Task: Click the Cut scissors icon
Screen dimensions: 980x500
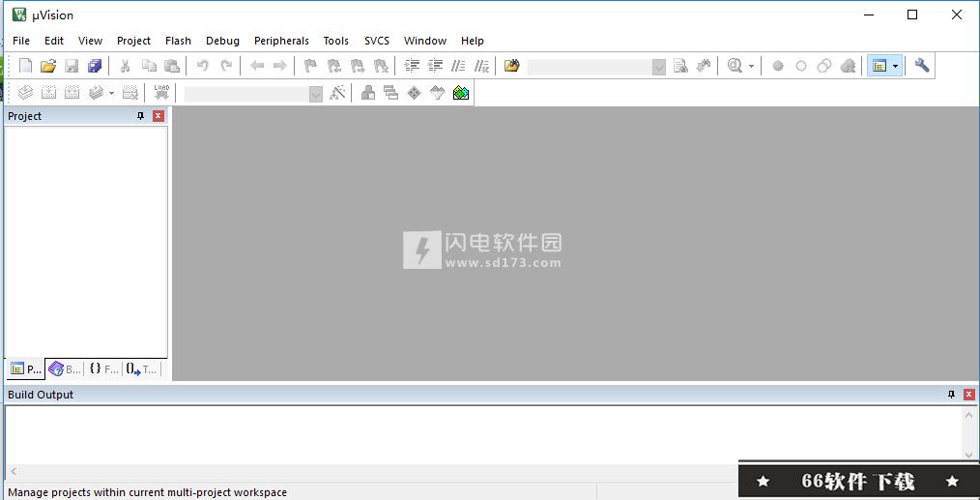Action: click(125, 65)
